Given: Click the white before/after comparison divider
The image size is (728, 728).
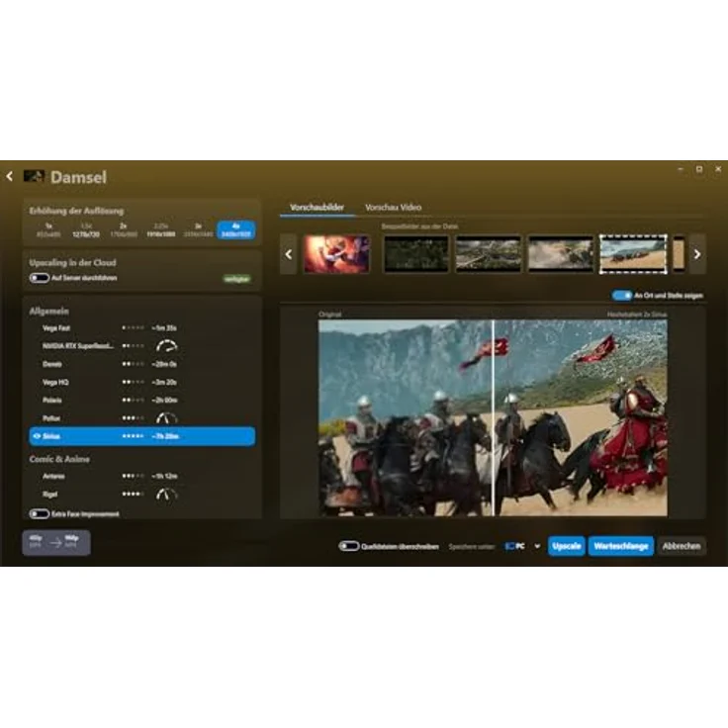Looking at the screenshot, I should [493, 417].
